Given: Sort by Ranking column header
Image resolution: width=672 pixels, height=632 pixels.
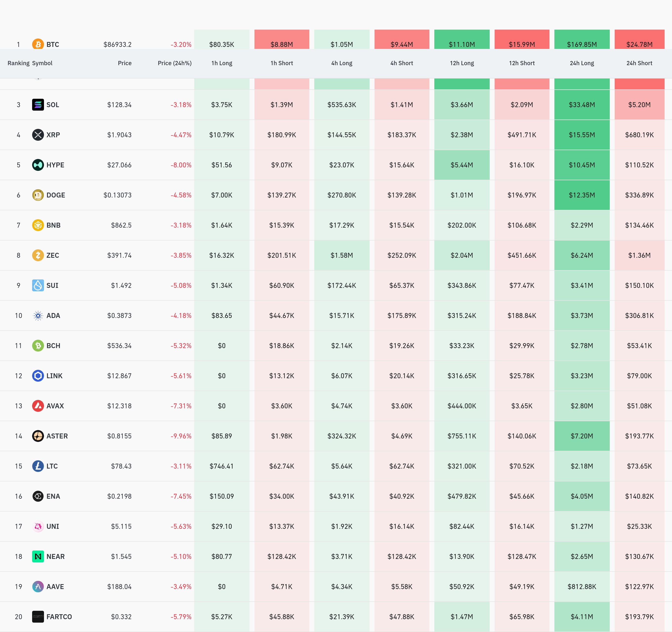Looking at the screenshot, I should pos(18,63).
